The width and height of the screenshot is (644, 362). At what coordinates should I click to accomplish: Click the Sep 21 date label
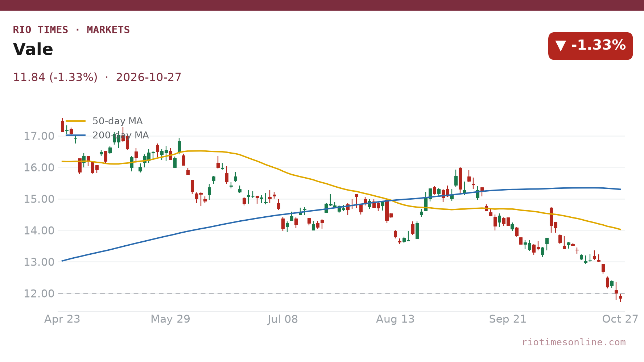508,319
